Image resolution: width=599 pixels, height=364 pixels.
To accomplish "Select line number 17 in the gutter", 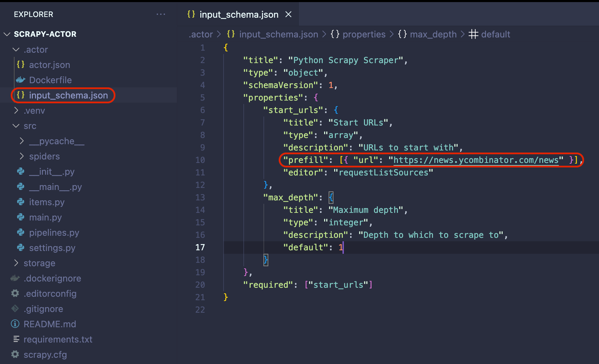I will [200, 247].
